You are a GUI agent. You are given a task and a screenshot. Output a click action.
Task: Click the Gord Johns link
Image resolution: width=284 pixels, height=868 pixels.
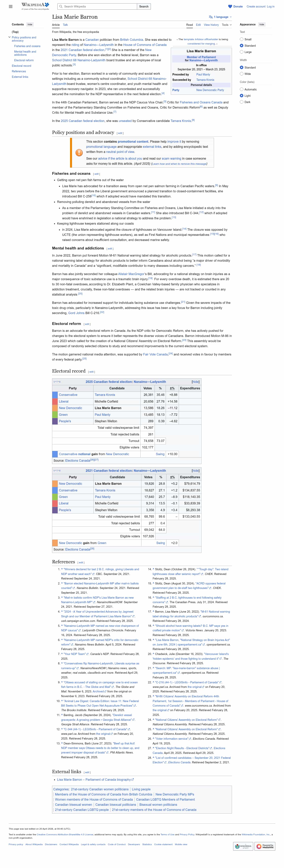click(76, 313)
